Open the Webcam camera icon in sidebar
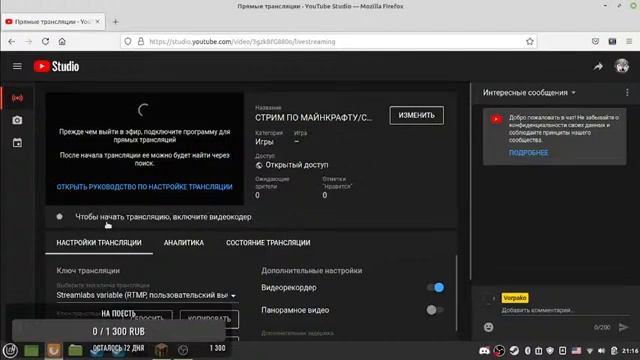 [x=17, y=120]
